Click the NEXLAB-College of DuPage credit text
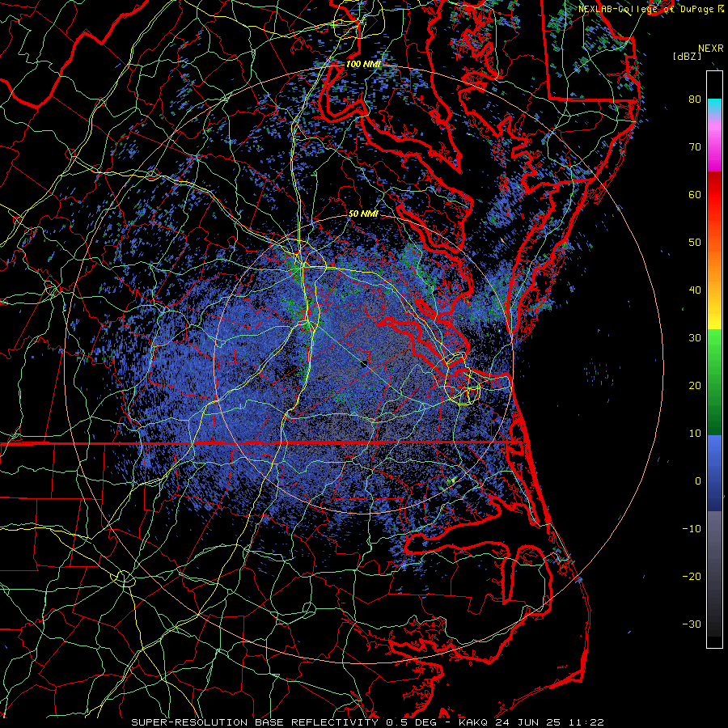 646,9
